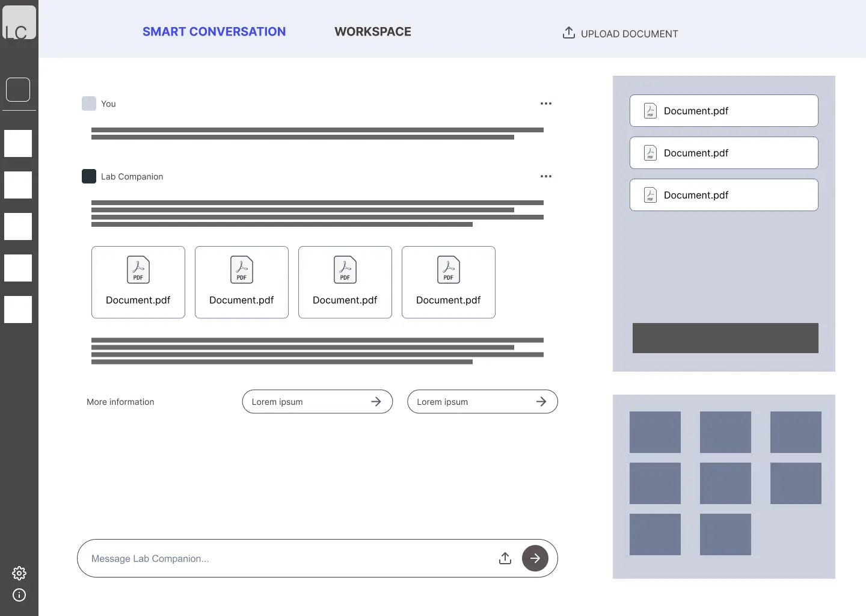The width and height of the screenshot is (866, 616).
Task: Open fourth Document.pdf card in conversation
Action: tap(449, 282)
